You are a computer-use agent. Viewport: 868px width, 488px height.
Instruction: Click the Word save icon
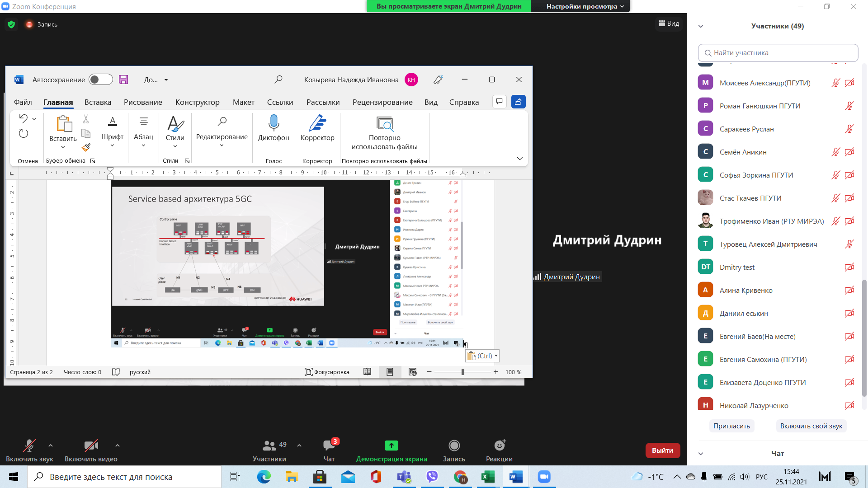123,80
